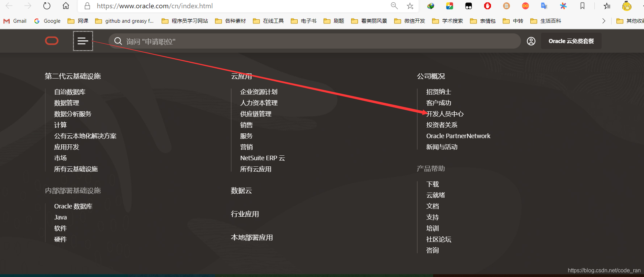This screenshot has height=277, width=644.
Task: Click the browser address bar URL
Action: [x=155, y=6]
